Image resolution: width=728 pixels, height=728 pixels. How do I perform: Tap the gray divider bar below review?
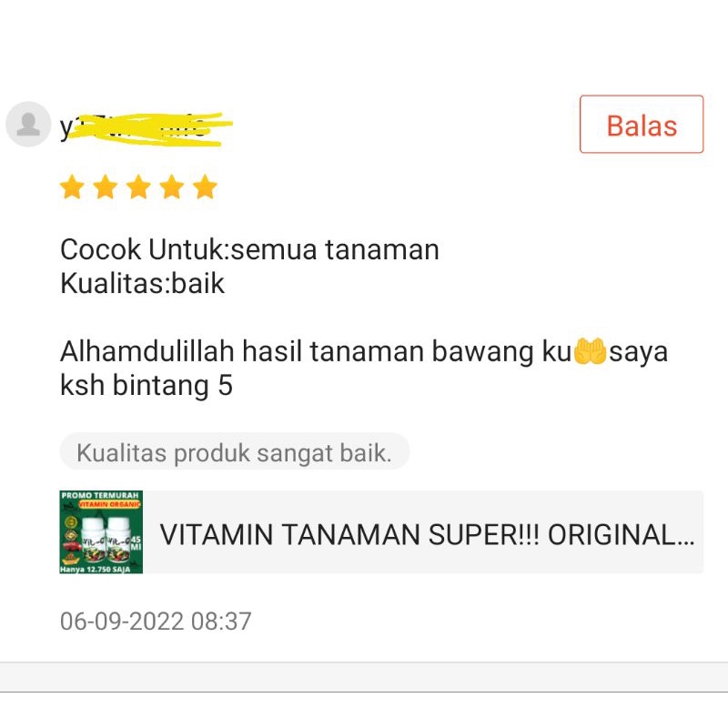pyautogui.click(x=364, y=677)
